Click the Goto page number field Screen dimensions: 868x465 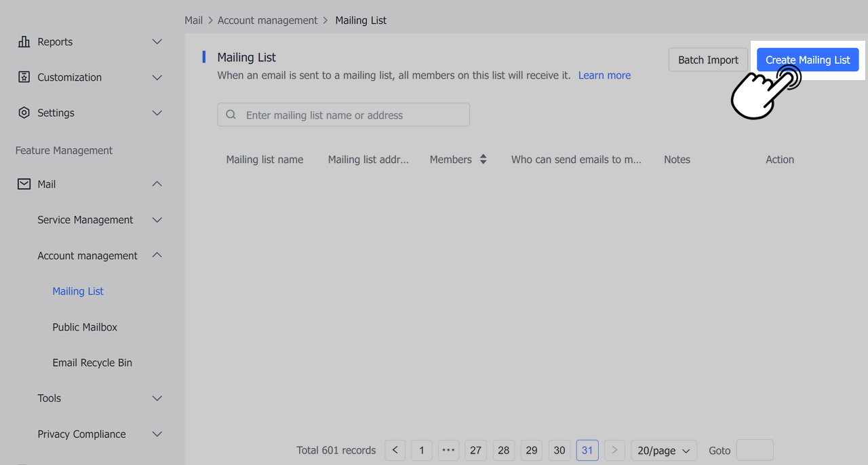[x=754, y=450]
